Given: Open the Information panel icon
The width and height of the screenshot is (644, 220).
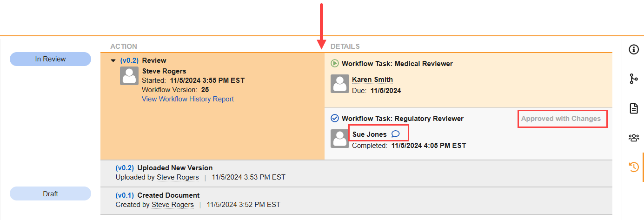Looking at the screenshot, I should coord(633,50).
